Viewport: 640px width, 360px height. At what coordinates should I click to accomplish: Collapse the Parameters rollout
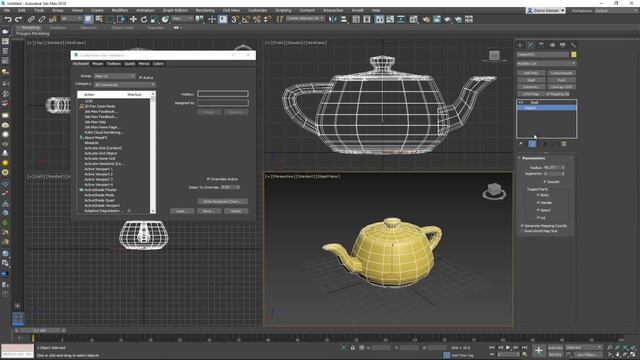533,158
